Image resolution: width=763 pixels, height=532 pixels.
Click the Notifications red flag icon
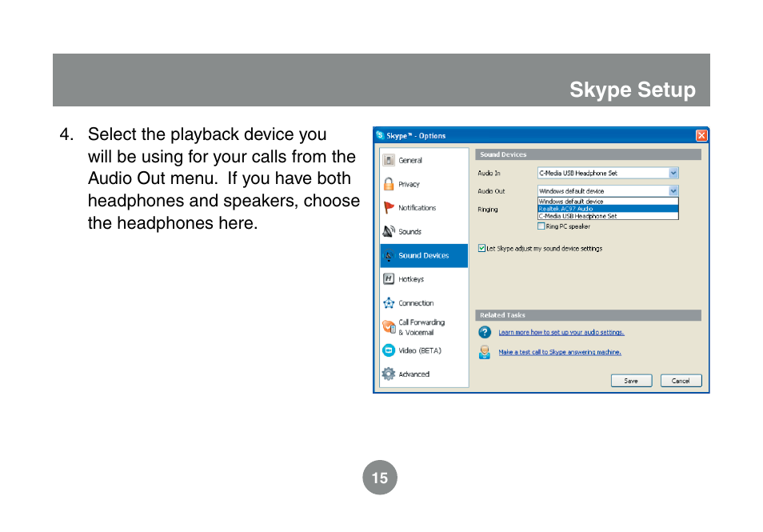[389, 208]
